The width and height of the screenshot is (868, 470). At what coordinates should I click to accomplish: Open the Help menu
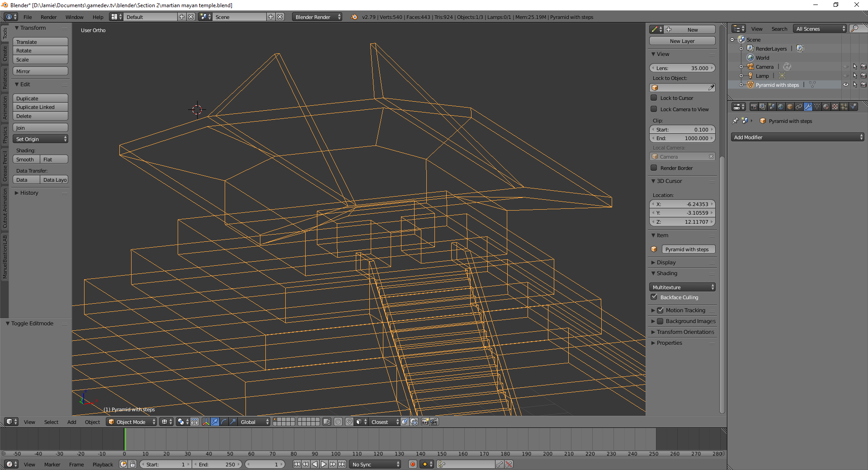click(98, 17)
